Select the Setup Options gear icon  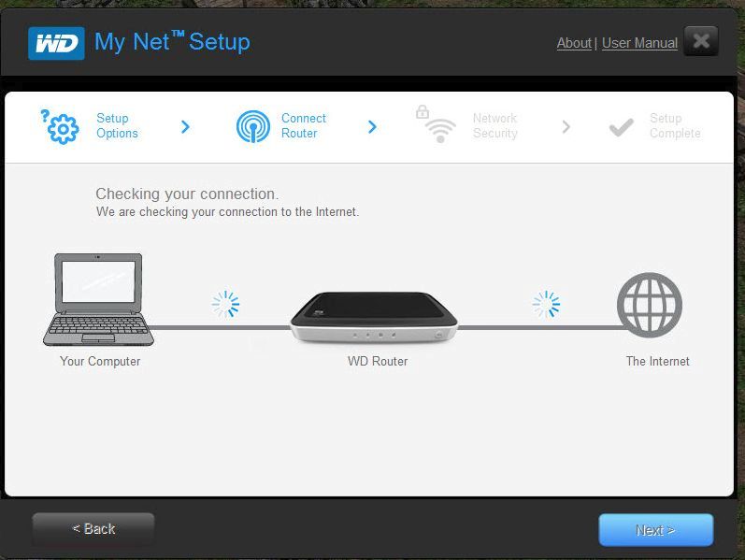[60, 126]
